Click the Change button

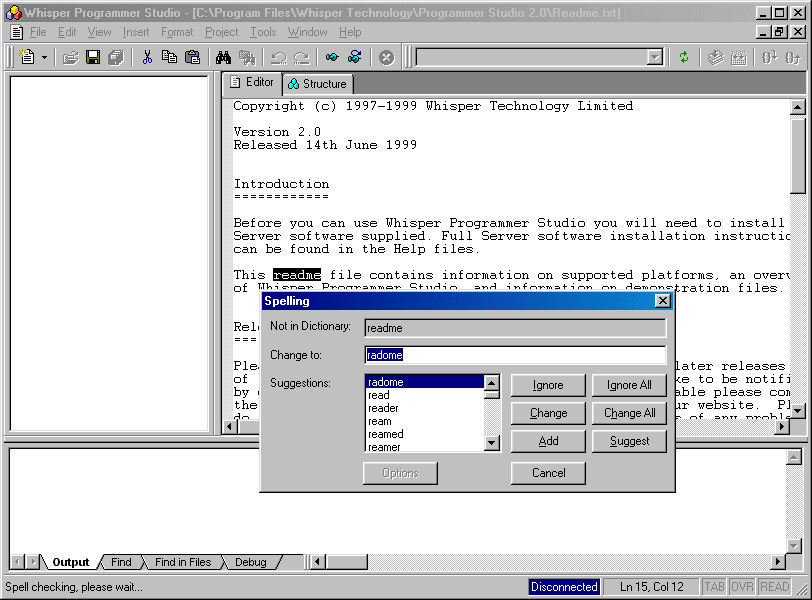[548, 413]
